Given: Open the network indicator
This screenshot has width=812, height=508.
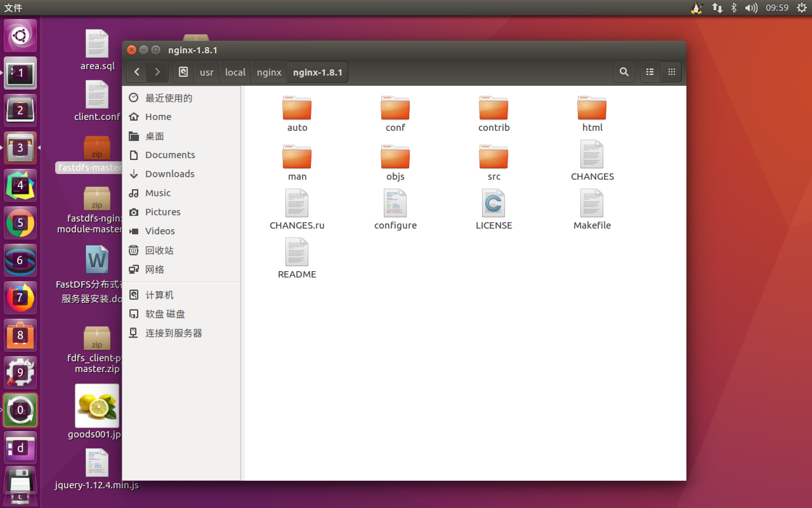Looking at the screenshot, I should pos(717,7).
